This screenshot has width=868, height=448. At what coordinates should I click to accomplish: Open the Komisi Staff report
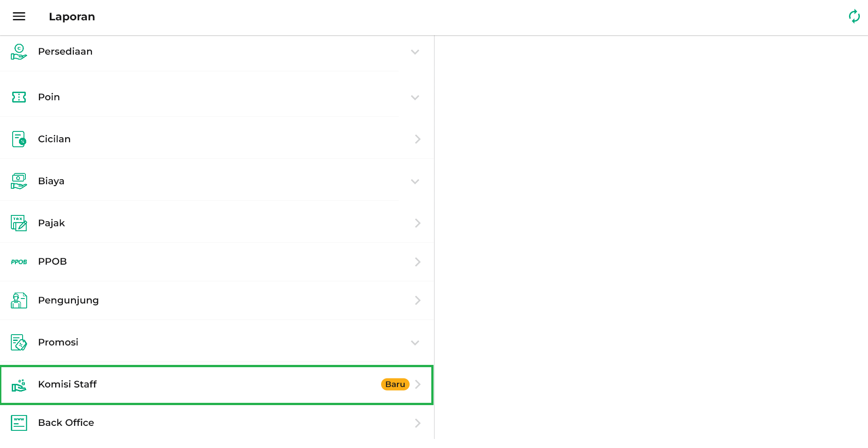click(217, 385)
